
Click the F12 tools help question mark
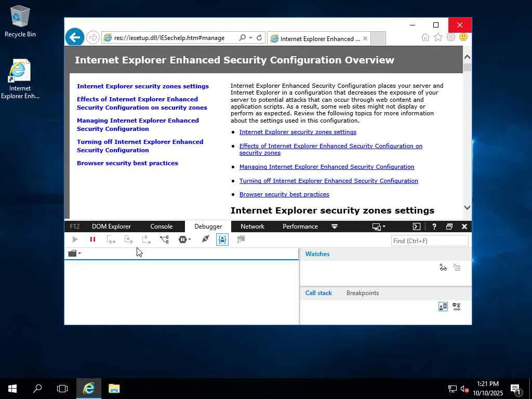(434, 227)
